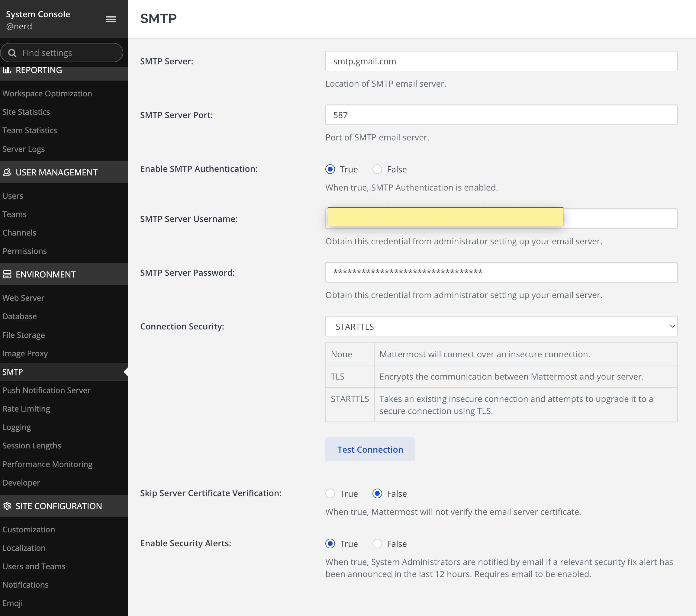Click the Site Configuration gear icon

tap(7, 506)
